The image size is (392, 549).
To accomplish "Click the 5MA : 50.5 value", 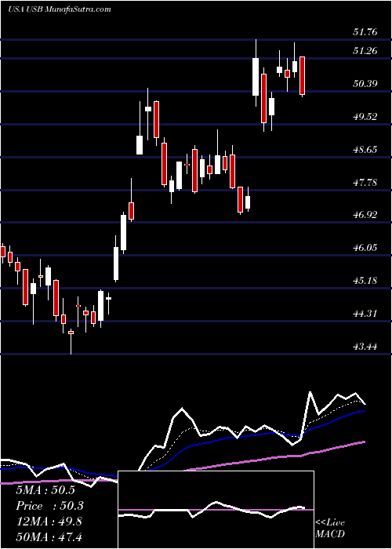I will (45, 490).
